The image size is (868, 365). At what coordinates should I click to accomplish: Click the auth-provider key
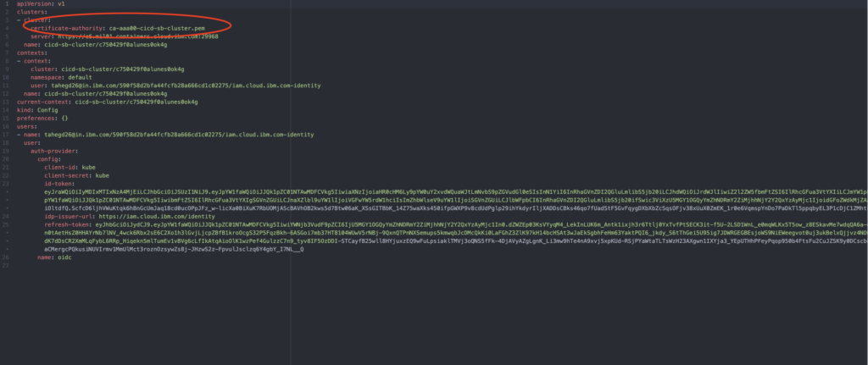(53, 151)
